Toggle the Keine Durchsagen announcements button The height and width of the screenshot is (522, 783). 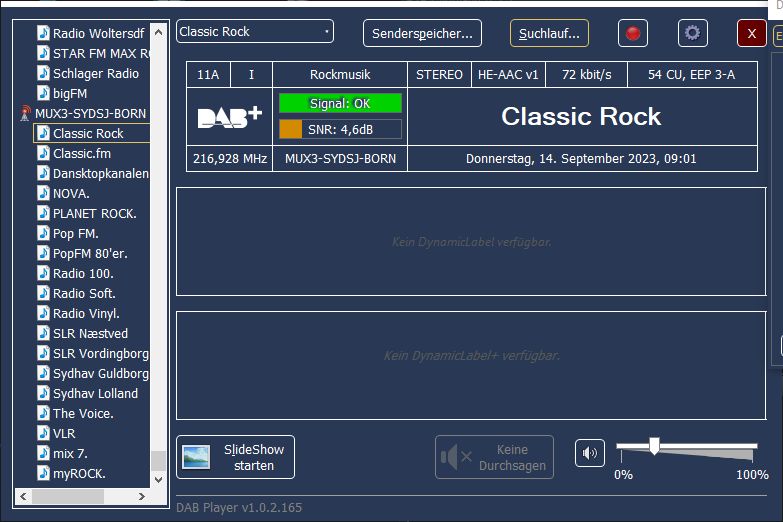point(494,457)
